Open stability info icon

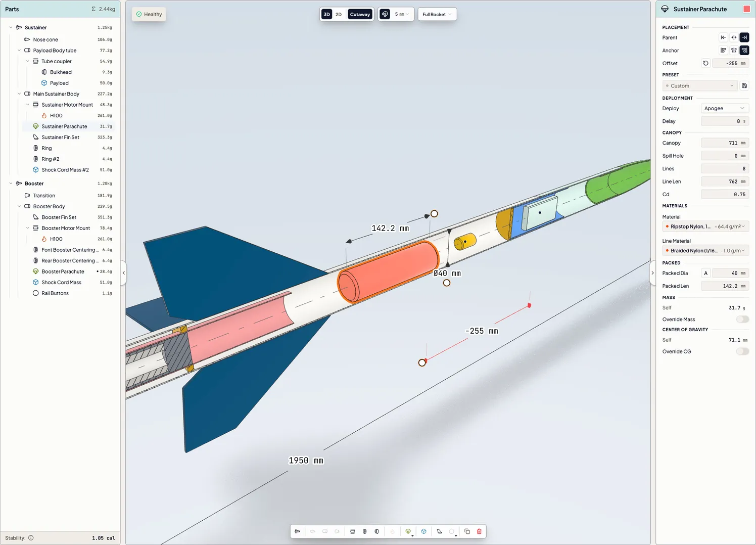tap(31, 538)
